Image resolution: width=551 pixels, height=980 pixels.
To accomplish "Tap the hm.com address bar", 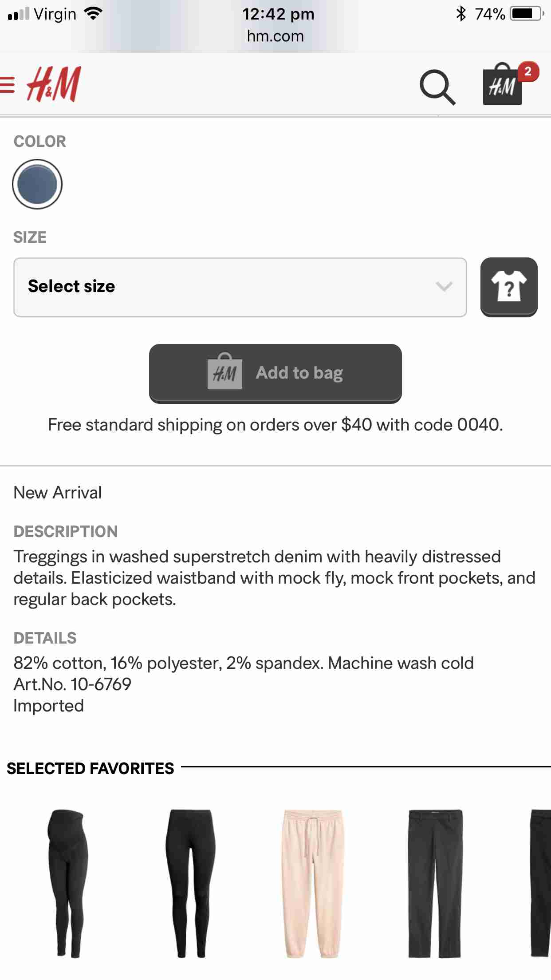I will 275,36.
